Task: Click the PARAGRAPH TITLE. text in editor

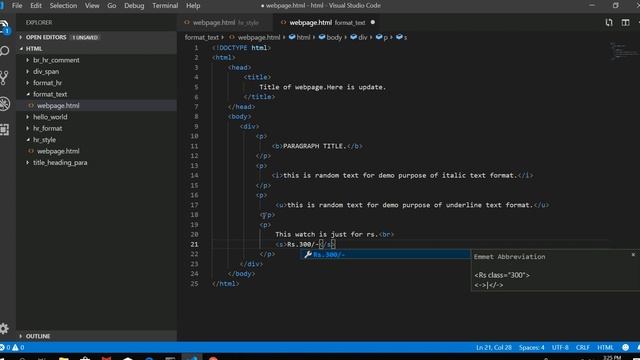Action: point(314,146)
